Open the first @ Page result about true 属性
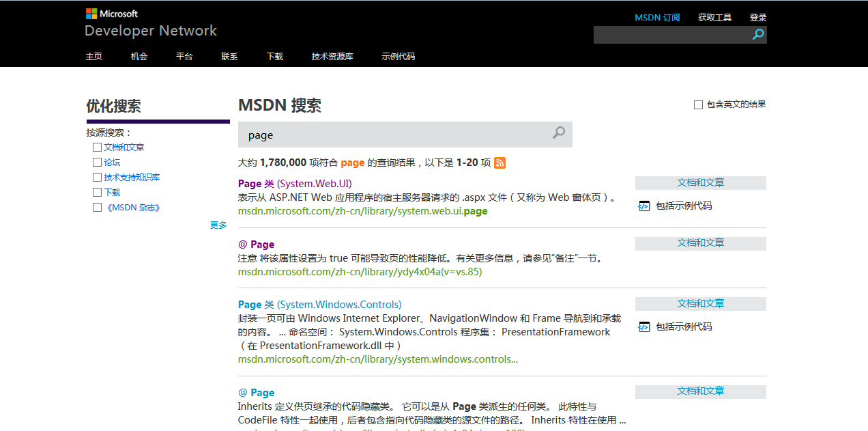 pyautogui.click(x=256, y=245)
